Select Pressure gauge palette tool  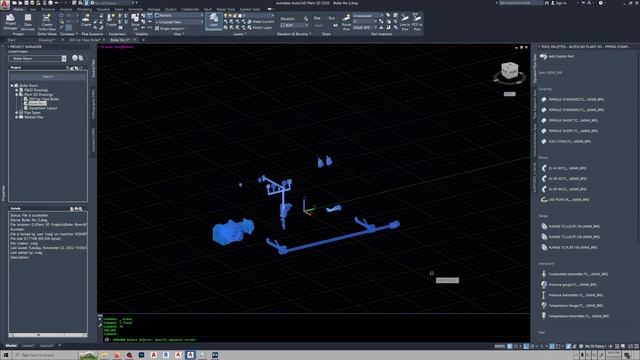[568, 284]
